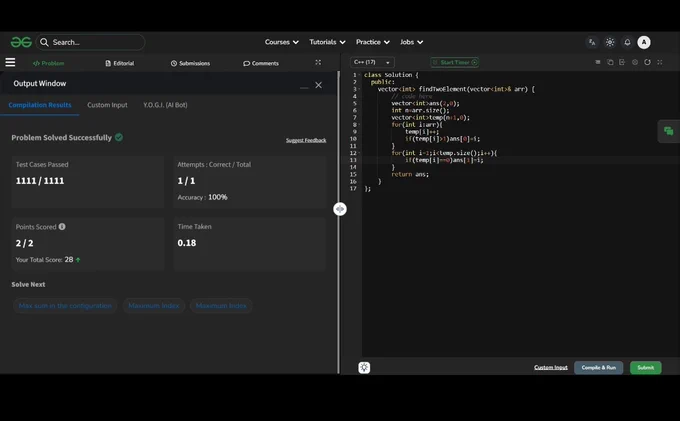The width and height of the screenshot is (680, 421).
Task: Open Max sum in the configuration problem
Action: (x=65, y=306)
